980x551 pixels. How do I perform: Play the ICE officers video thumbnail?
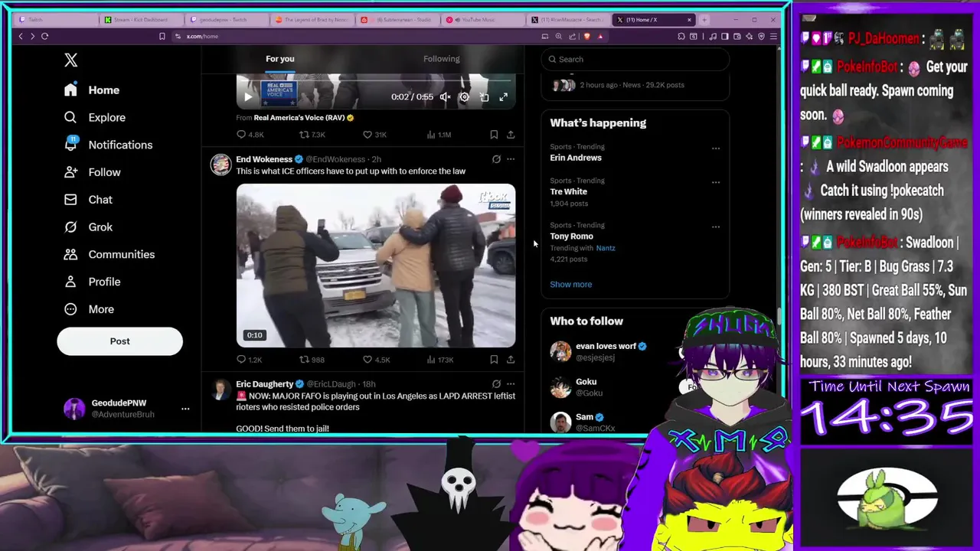(x=376, y=266)
